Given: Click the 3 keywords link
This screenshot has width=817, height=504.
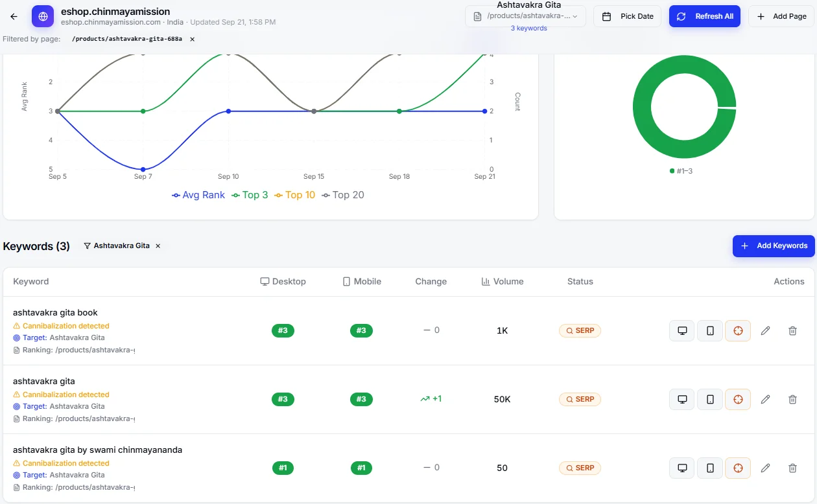Looking at the screenshot, I should tap(528, 29).
